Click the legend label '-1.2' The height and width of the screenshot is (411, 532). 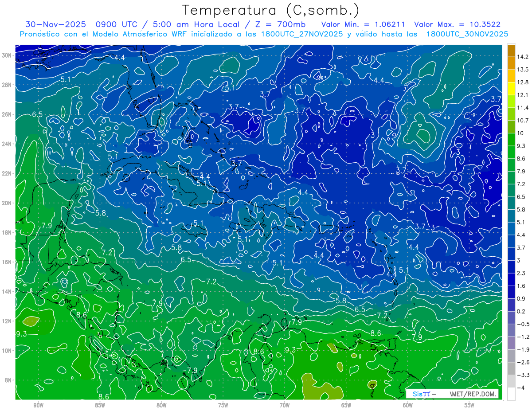tap(523, 337)
